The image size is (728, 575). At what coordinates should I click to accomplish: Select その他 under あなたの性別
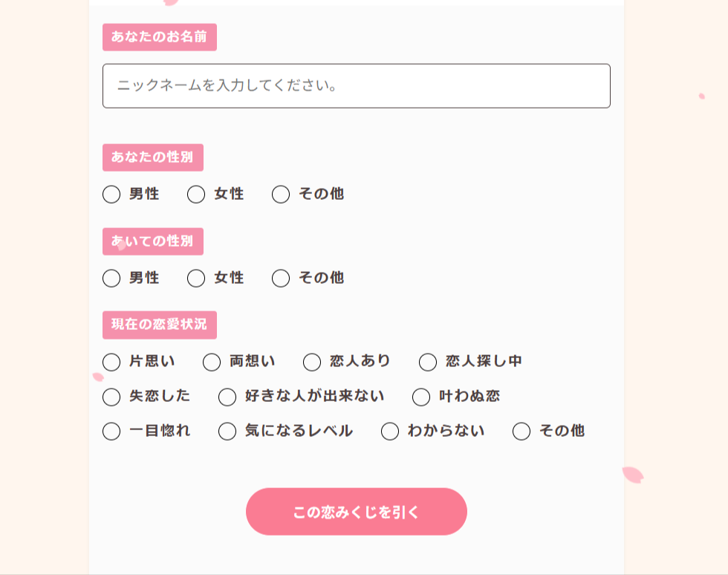pos(281,195)
